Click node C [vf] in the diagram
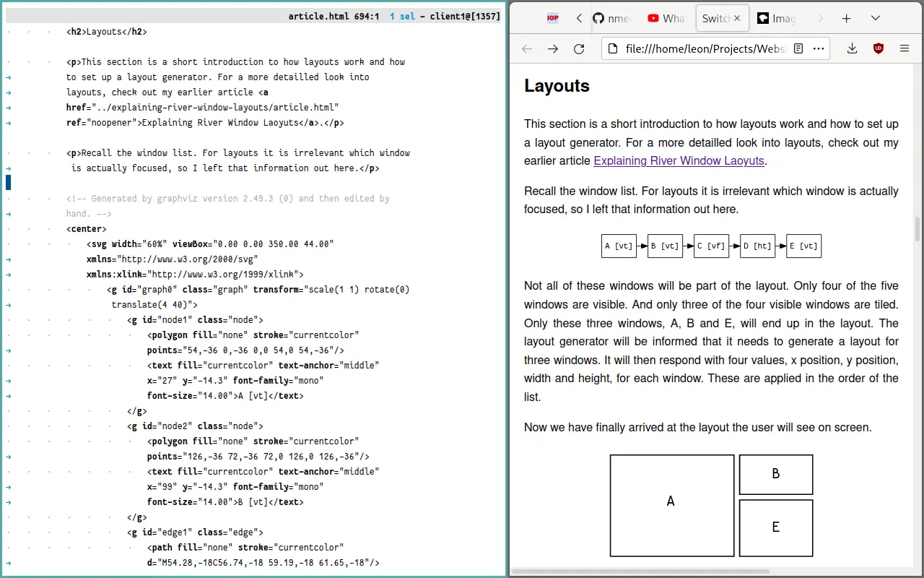This screenshot has width=924, height=578. [711, 246]
